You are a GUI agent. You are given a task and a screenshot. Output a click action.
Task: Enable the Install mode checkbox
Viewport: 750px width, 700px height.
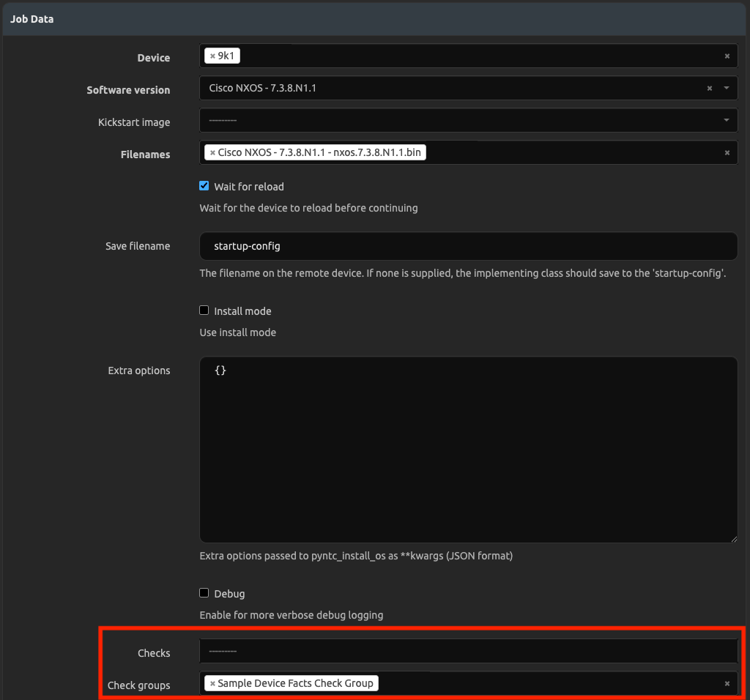tap(204, 310)
